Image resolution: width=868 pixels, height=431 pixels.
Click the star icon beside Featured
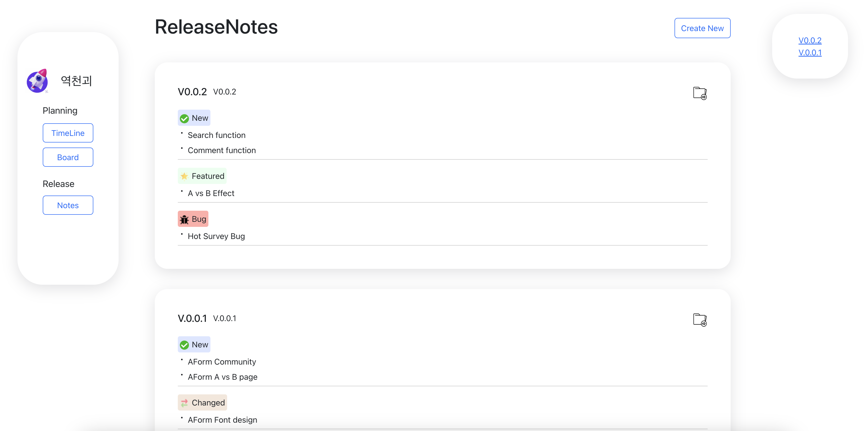tap(184, 176)
